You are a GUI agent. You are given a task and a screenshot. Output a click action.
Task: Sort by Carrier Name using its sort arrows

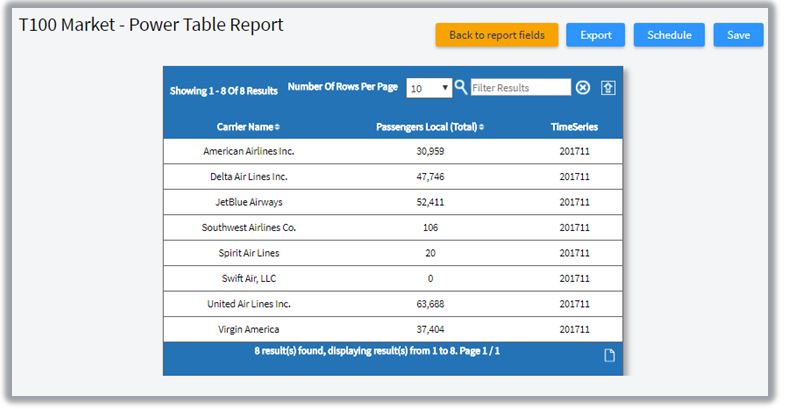(x=278, y=127)
